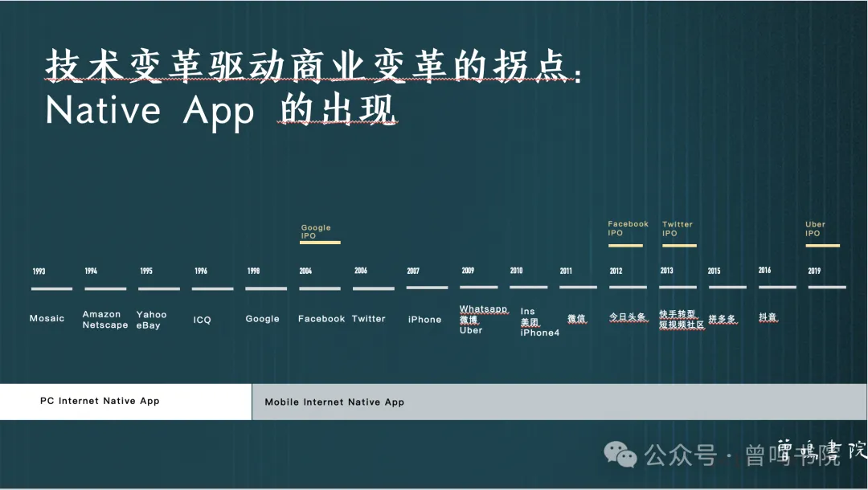Screen dimensions: 868x490
Task: Select the "今日头条" entry
Action: point(628,317)
